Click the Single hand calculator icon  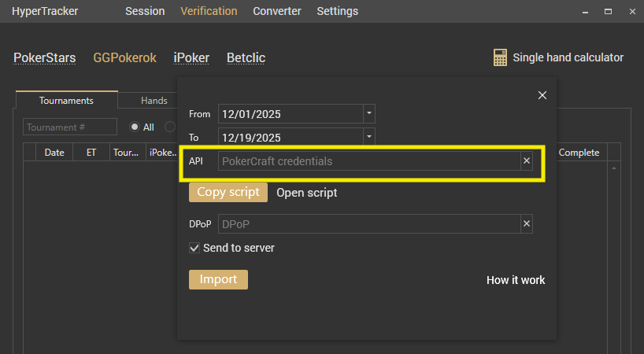(x=499, y=57)
